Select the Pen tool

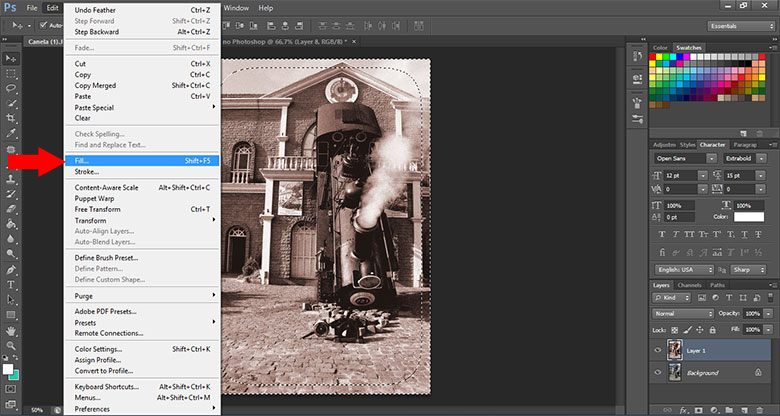[x=11, y=269]
